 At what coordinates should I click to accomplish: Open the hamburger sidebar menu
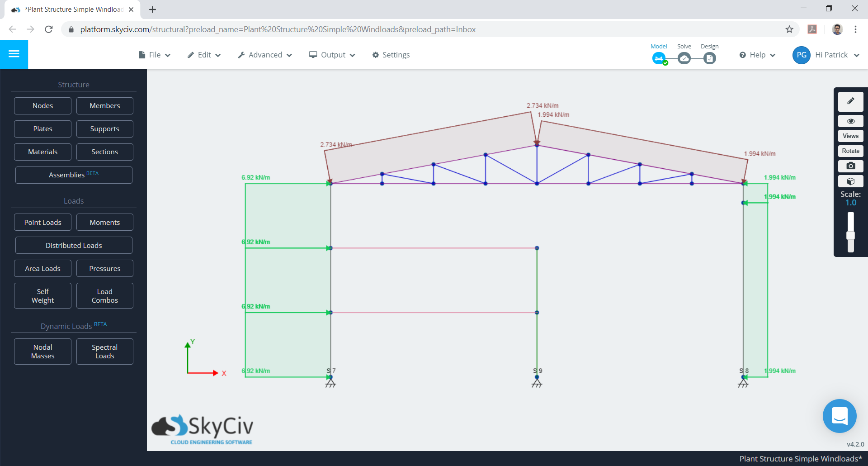coord(14,54)
